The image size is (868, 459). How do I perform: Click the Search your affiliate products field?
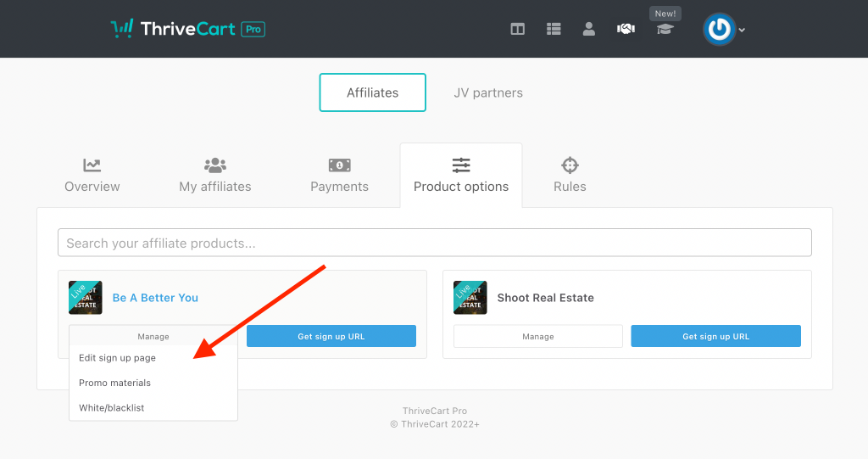click(435, 243)
